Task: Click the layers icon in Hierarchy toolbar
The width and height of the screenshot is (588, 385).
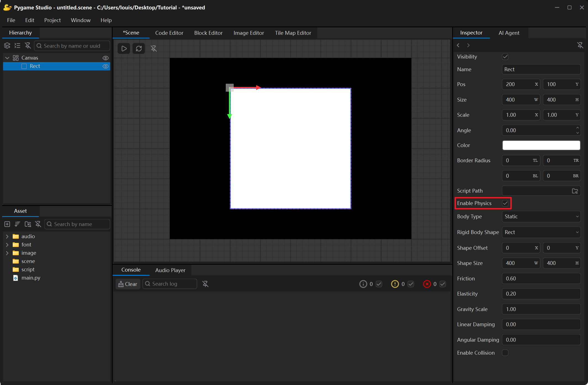Action: click(x=7, y=46)
